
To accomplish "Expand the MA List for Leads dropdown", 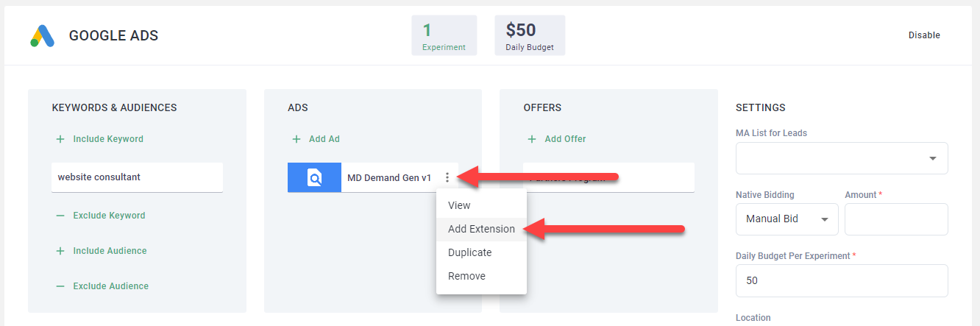I will coord(841,158).
